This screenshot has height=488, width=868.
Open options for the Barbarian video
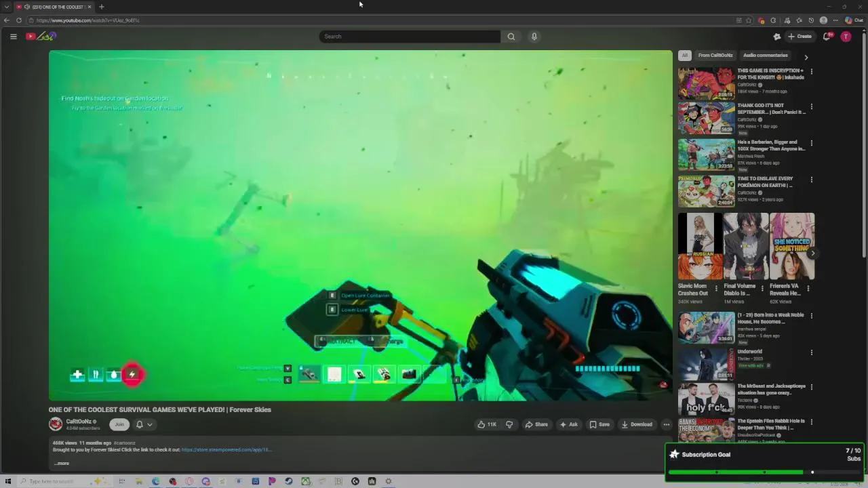tap(812, 143)
